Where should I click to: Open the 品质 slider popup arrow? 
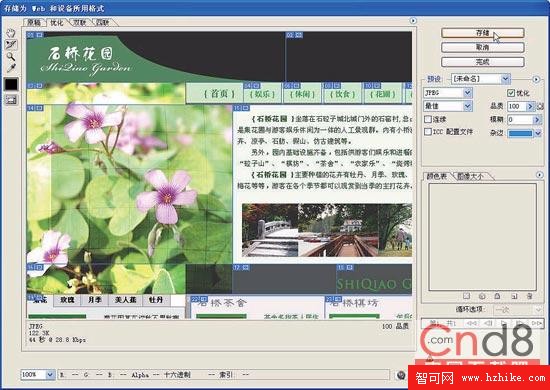(531, 106)
